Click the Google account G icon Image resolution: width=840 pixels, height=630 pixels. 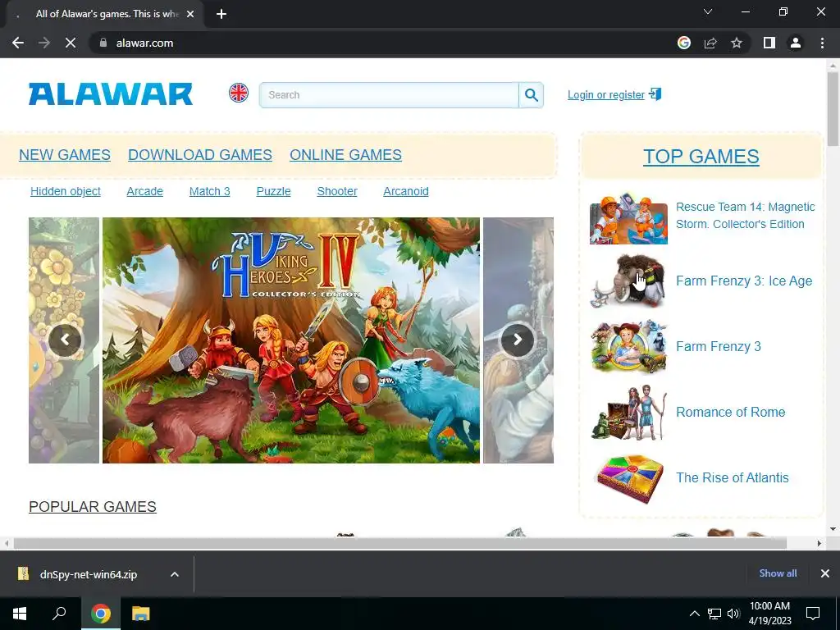click(x=684, y=43)
